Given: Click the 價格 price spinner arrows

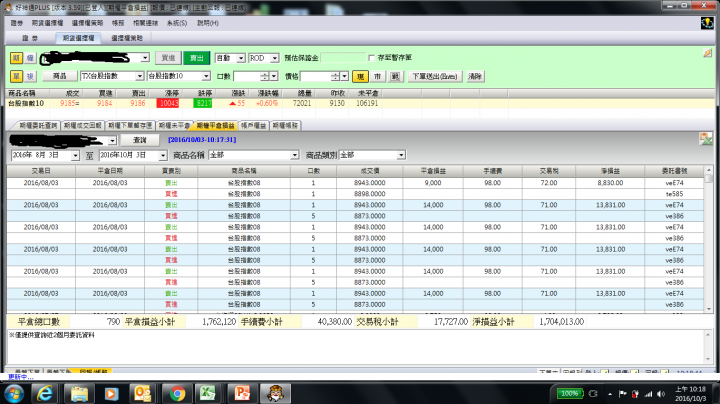Looking at the screenshot, I should click(x=336, y=76).
